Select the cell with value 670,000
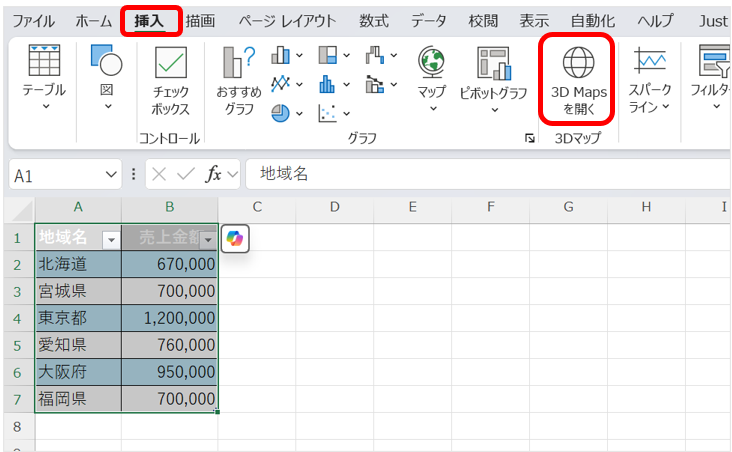The height and width of the screenshot is (452, 732). click(x=169, y=264)
